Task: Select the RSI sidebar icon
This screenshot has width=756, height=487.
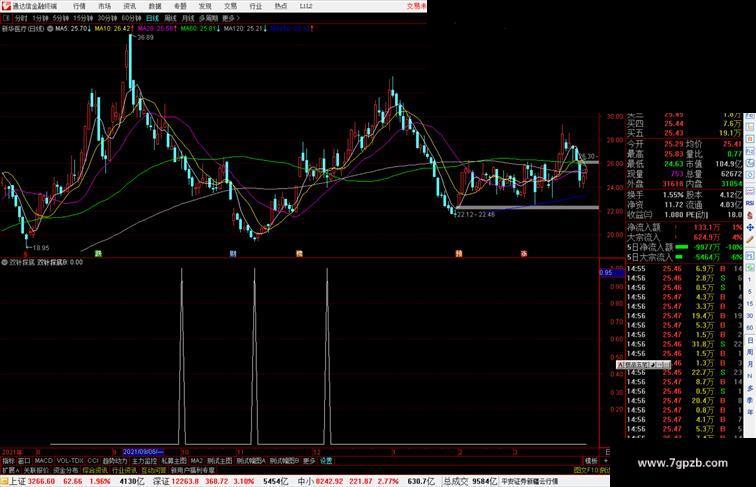Action: coord(750,203)
